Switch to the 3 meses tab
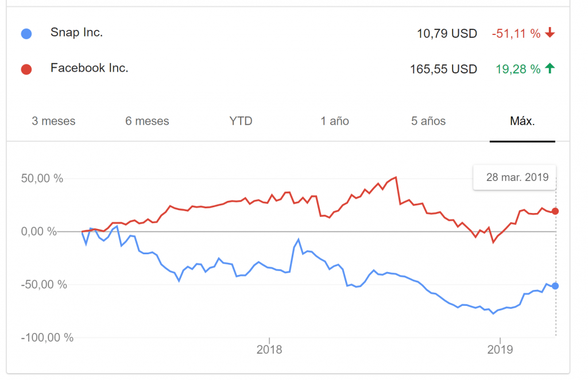Screen dimensions: 588x380 [53, 121]
